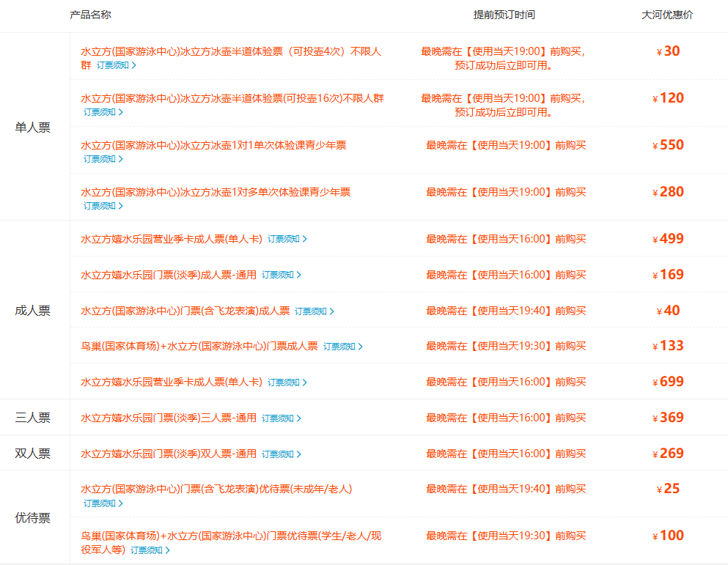Select the ¥369 price
The image size is (728, 565).
[668, 418]
